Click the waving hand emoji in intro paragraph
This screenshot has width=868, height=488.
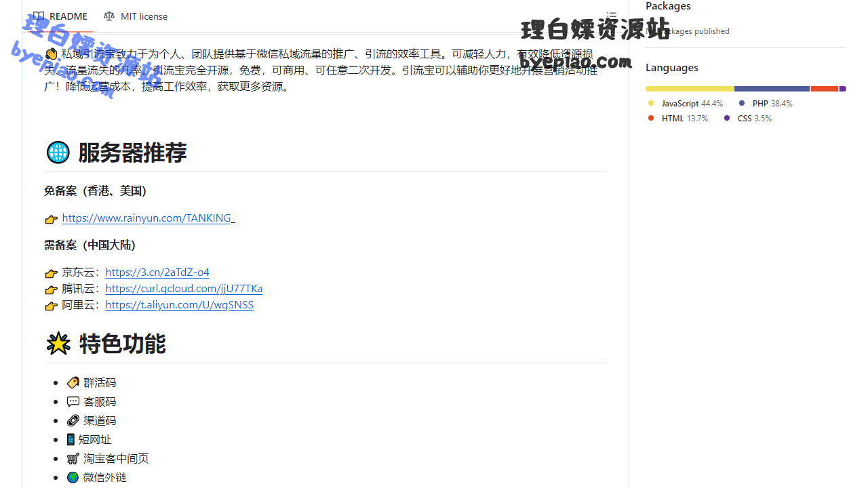click(x=52, y=54)
